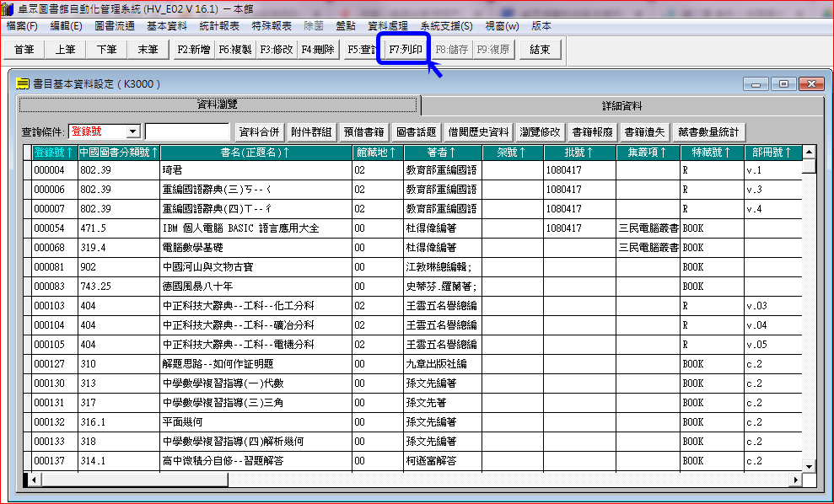The height and width of the screenshot is (504, 834).
Task: Click the horizontal scrollbar thumb
Action: click(x=135, y=480)
